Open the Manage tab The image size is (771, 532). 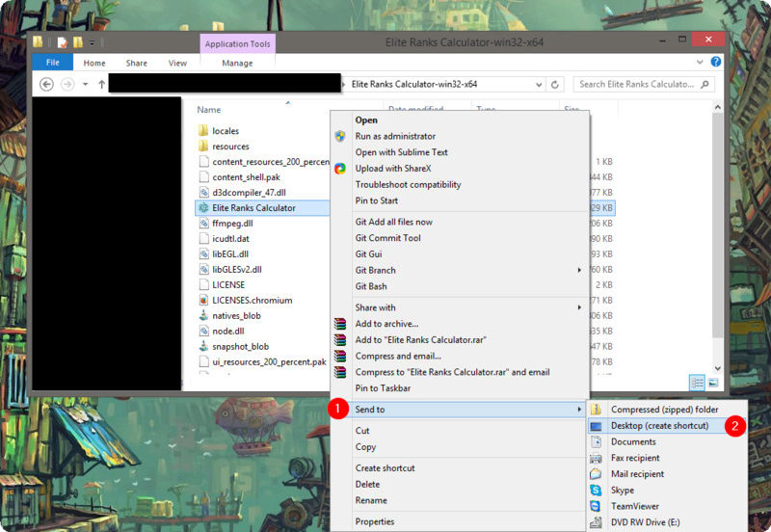click(237, 63)
